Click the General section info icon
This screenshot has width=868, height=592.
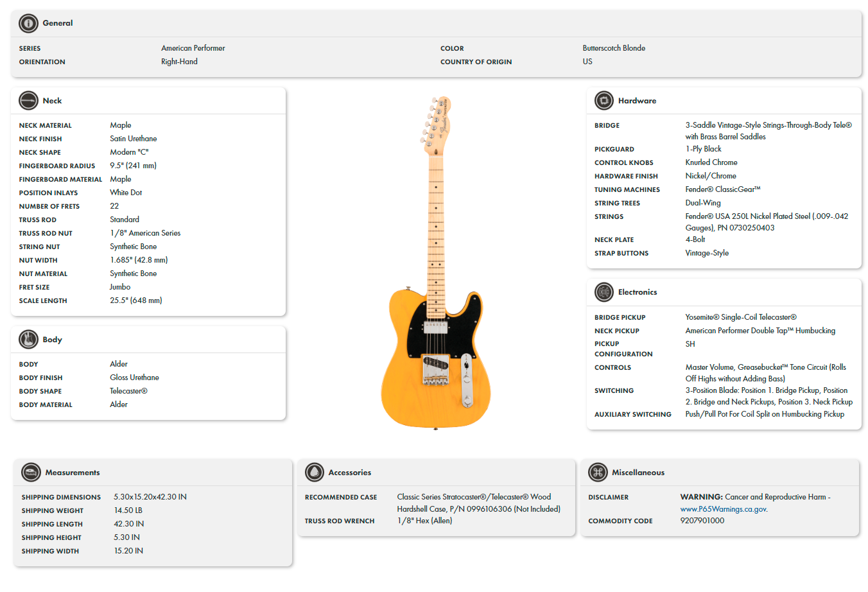28,24
